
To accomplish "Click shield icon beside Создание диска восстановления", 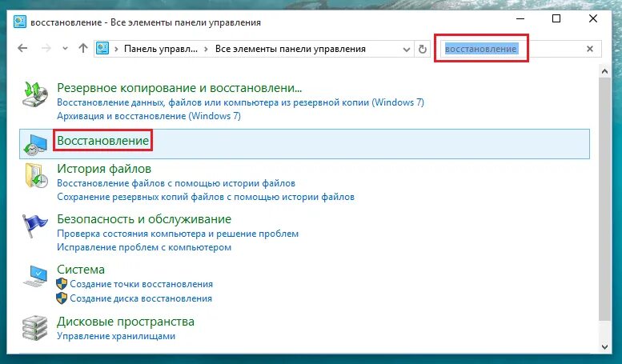I will (62, 298).
